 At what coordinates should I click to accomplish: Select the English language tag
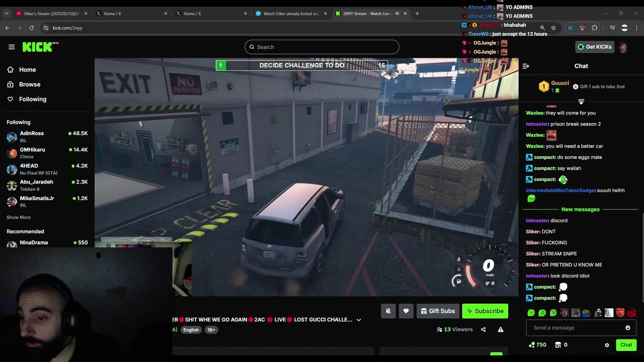191,330
